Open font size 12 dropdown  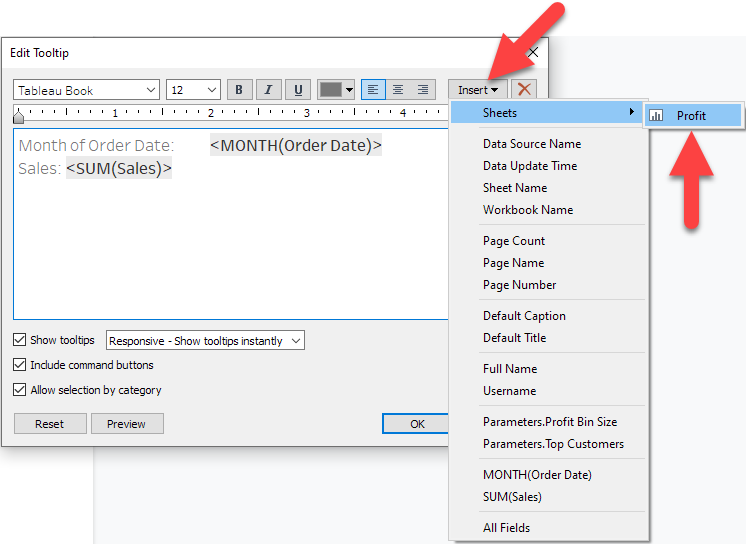click(193, 90)
